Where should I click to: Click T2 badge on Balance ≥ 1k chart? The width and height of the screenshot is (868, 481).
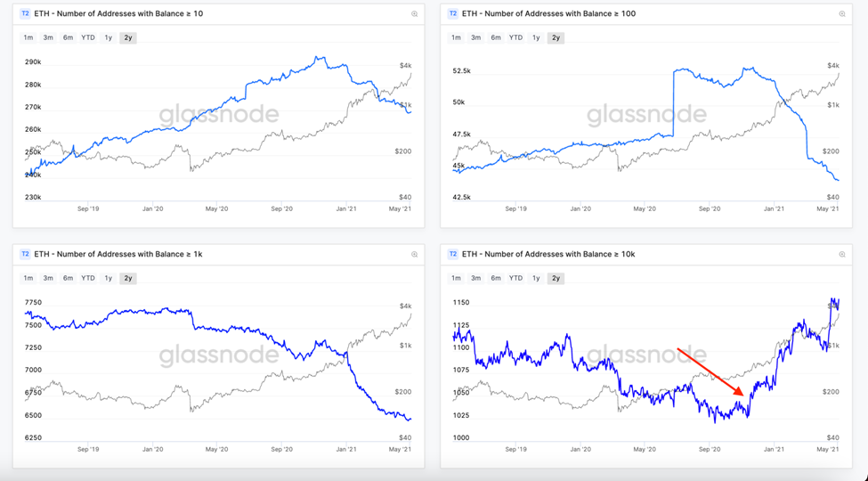tap(25, 255)
